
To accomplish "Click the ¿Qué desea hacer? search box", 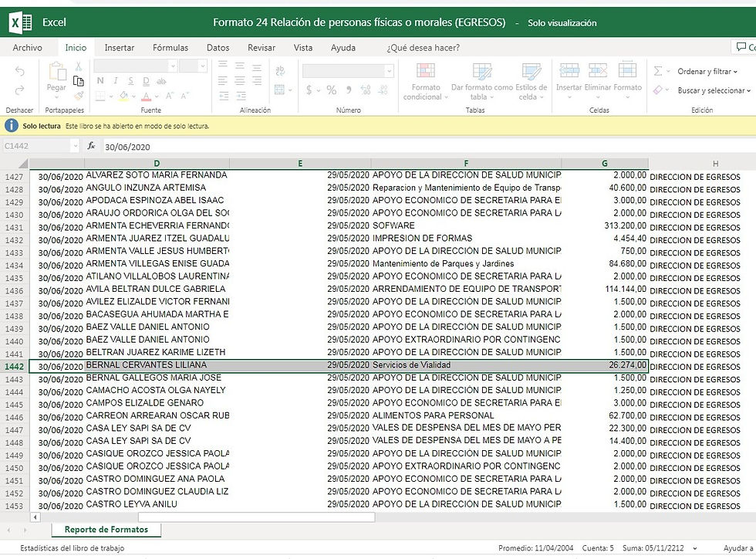I will 423,48.
